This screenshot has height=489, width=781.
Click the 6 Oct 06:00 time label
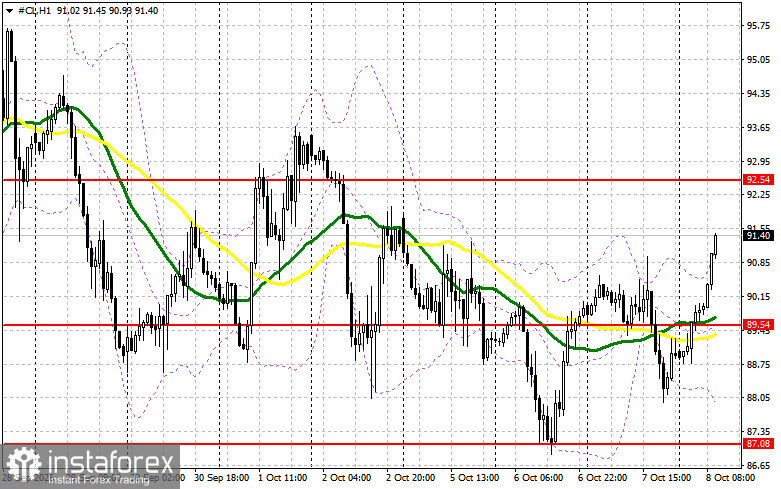(538, 478)
